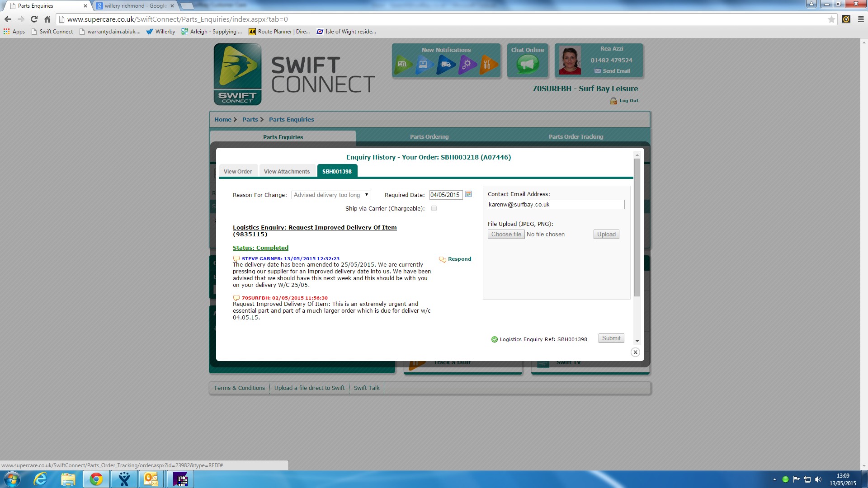Open the View Attachments tab
The width and height of the screenshot is (868, 488).
[287, 172]
